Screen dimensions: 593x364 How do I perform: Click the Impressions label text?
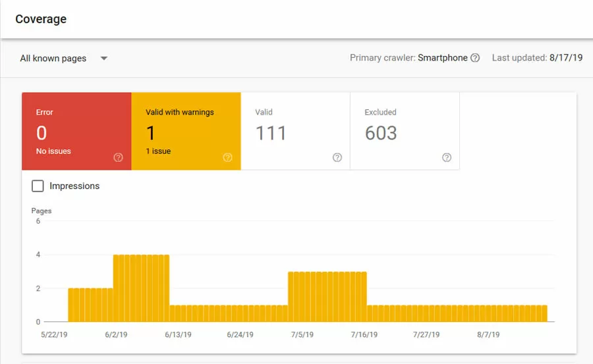point(74,186)
